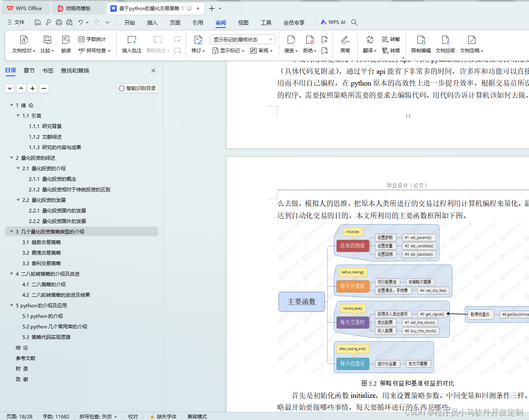This screenshot has width=529, height=420.
Task: Open the quick access toolbar customize arrow
Action: click(x=108, y=22)
